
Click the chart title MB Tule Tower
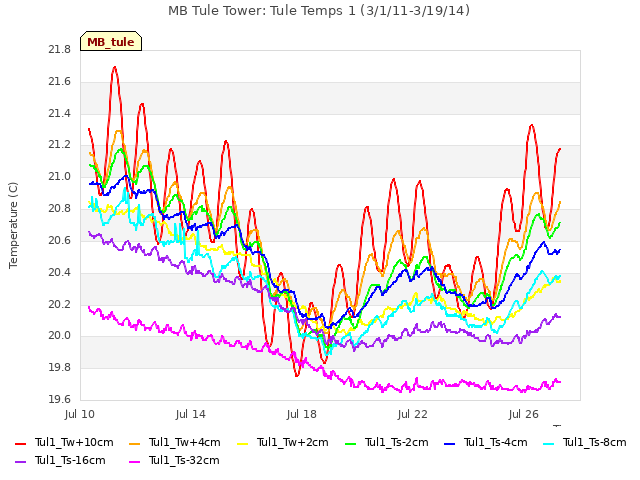pyautogui.click(x=319, y=10)
